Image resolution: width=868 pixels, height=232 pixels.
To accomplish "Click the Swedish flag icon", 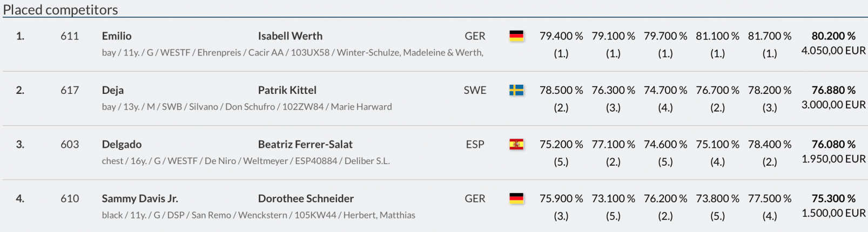I will (x=516, y=90).
